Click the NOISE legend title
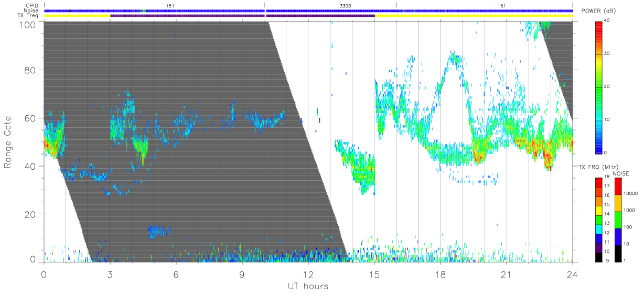This screenshot has width=644, height=297. click(621, 173)
